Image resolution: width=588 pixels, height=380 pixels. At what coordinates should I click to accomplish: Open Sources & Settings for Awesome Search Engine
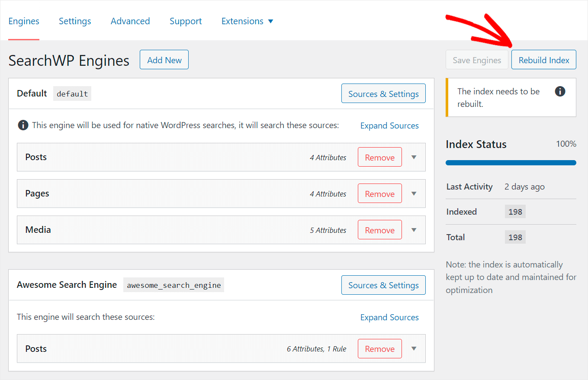point(383,285)
